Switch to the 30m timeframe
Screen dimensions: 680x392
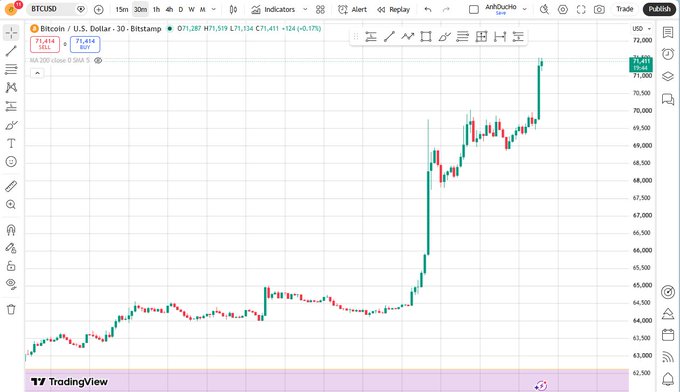point(140,9)
